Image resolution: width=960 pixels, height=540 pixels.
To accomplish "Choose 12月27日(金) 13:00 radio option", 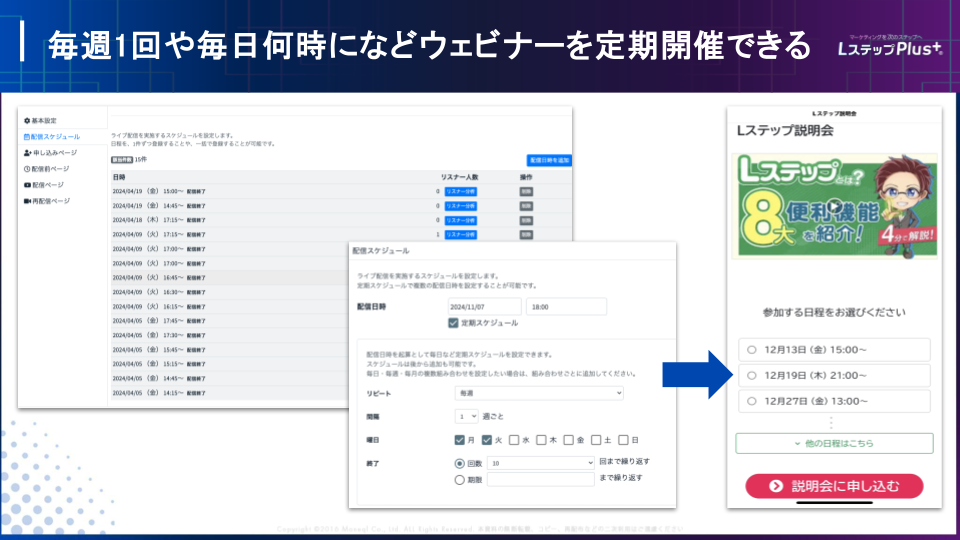I will tap(752, 401).
